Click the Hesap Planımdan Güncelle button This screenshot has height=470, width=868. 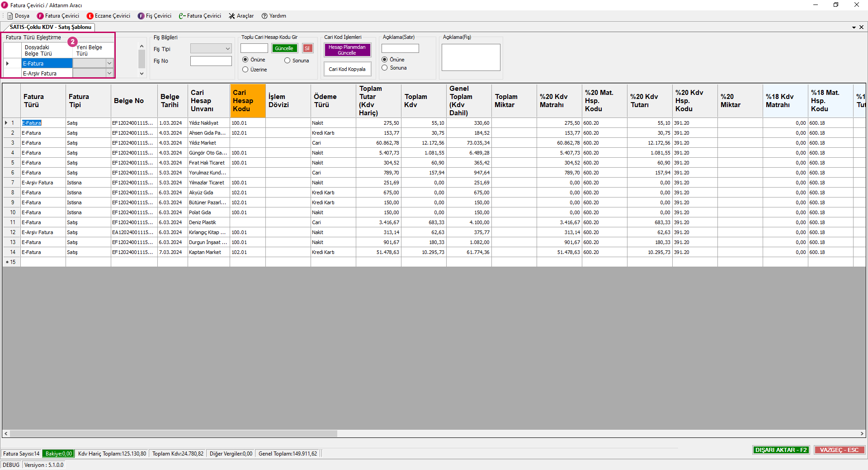click(x=347, y=50)
